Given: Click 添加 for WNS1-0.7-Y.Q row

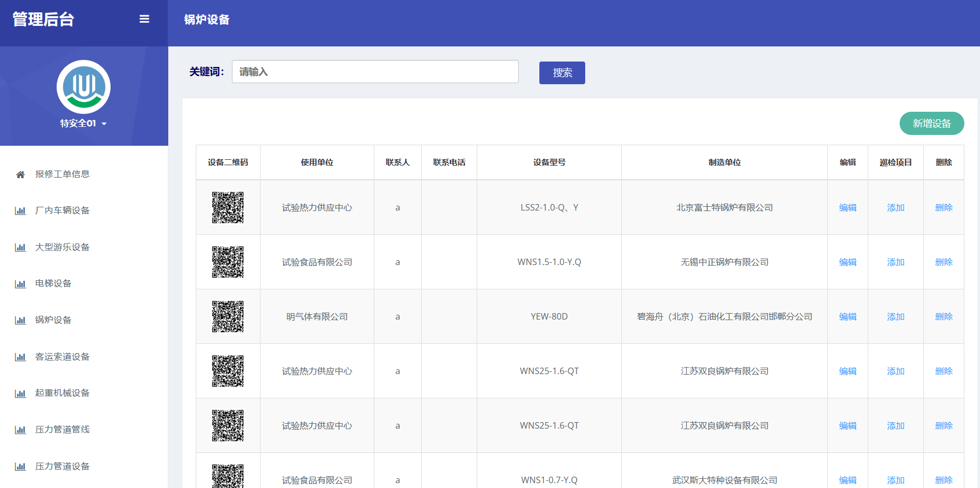Looking at the screenshot, I should 896,480.
